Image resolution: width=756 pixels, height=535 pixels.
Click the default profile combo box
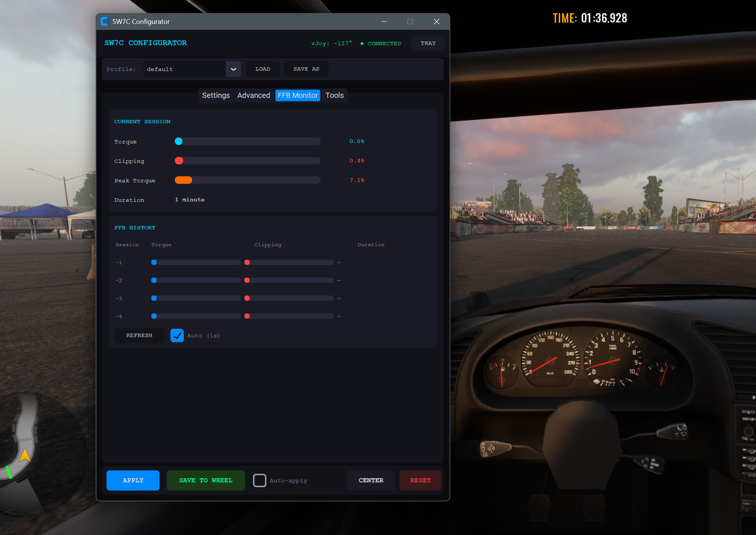click(185, 69)
